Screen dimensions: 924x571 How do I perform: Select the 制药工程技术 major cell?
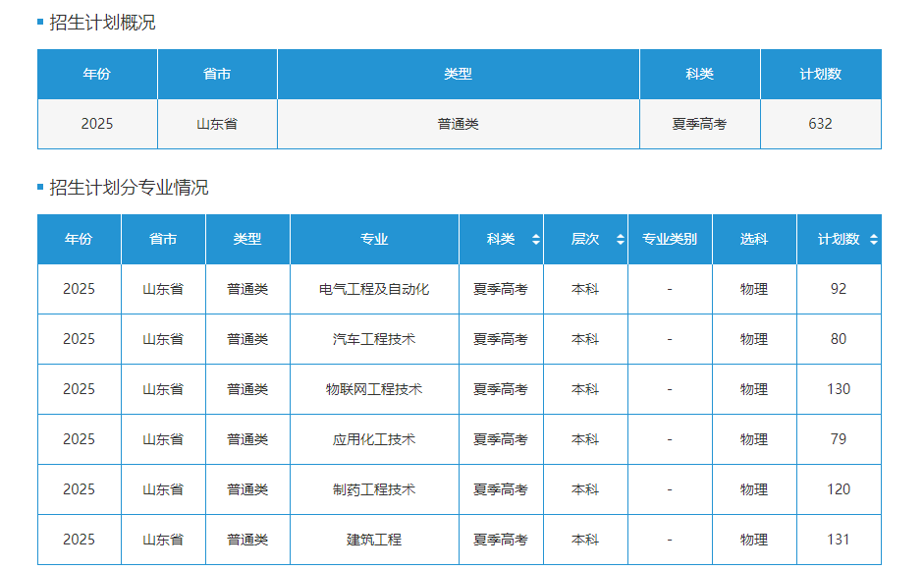[x=374, y=490]
